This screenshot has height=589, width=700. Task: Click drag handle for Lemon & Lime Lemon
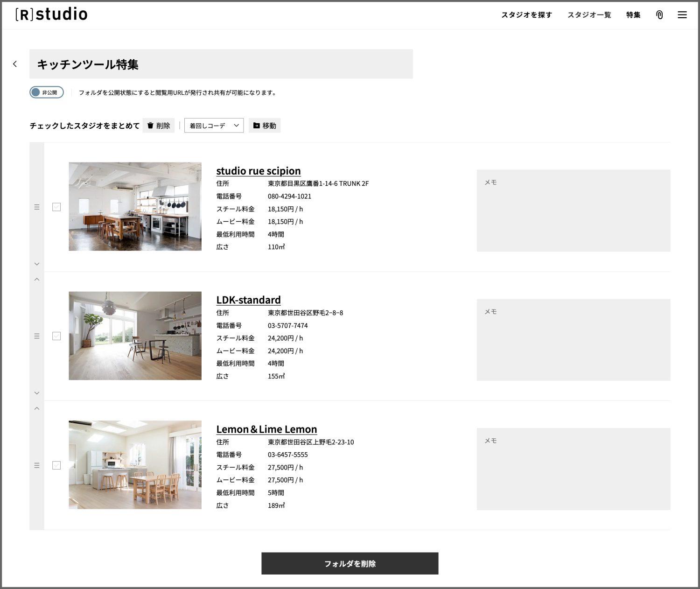point(37,465)
